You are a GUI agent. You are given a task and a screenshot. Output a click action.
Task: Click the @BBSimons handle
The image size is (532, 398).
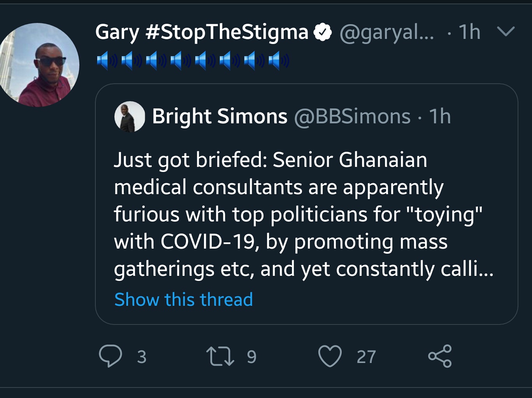(x=352, y=116)
